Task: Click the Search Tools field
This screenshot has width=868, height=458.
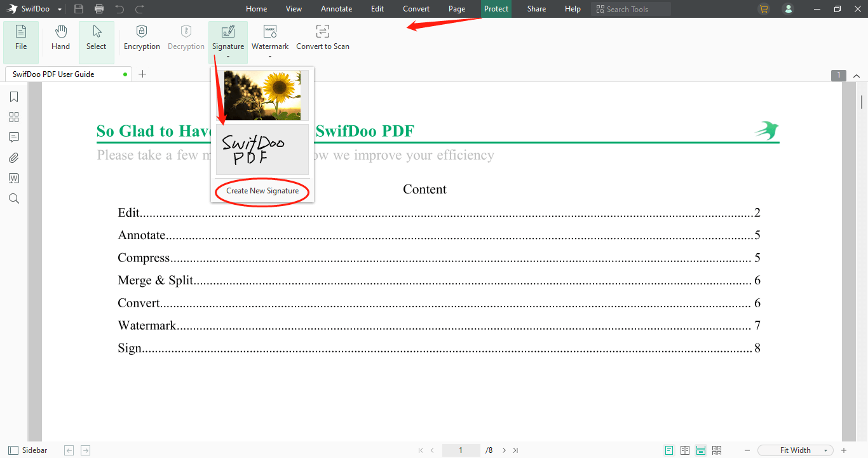Action: (631, 9)
